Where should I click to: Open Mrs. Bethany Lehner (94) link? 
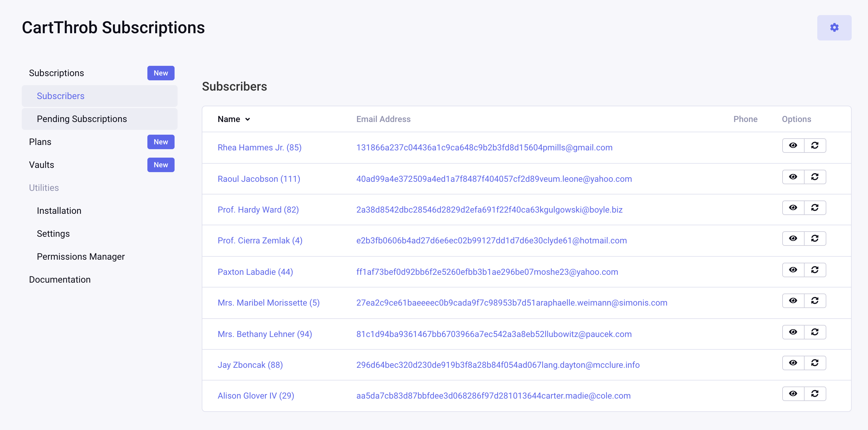point(265,334)
